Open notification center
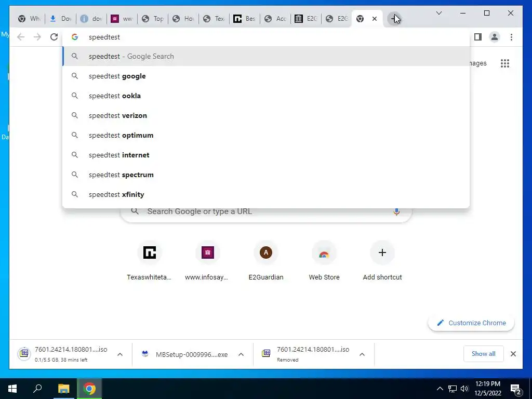This screenshot has width=532, height=399. (x=516, y=389)
